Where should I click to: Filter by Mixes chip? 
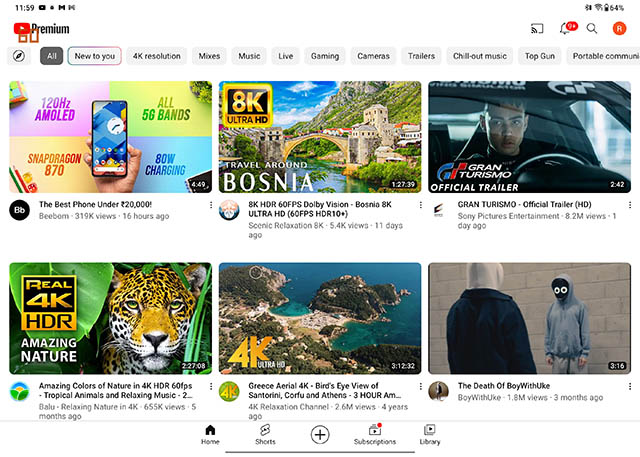pyautogui.click(x=209, y=56)
